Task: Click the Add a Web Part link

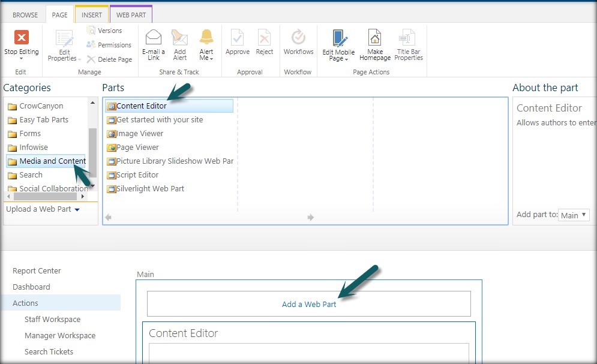Action: (x=309, y=304)
